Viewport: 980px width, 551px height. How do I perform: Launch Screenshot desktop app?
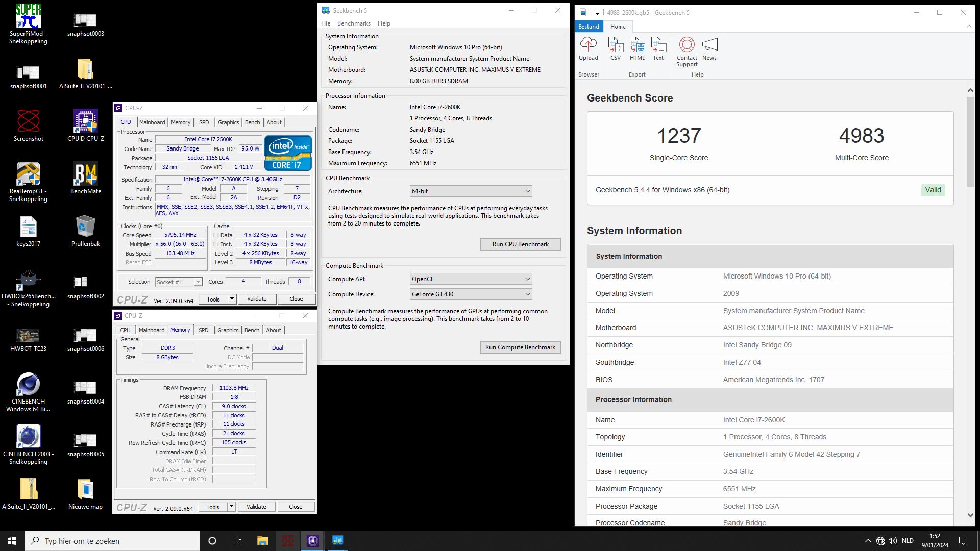click(x=28, y=126)
